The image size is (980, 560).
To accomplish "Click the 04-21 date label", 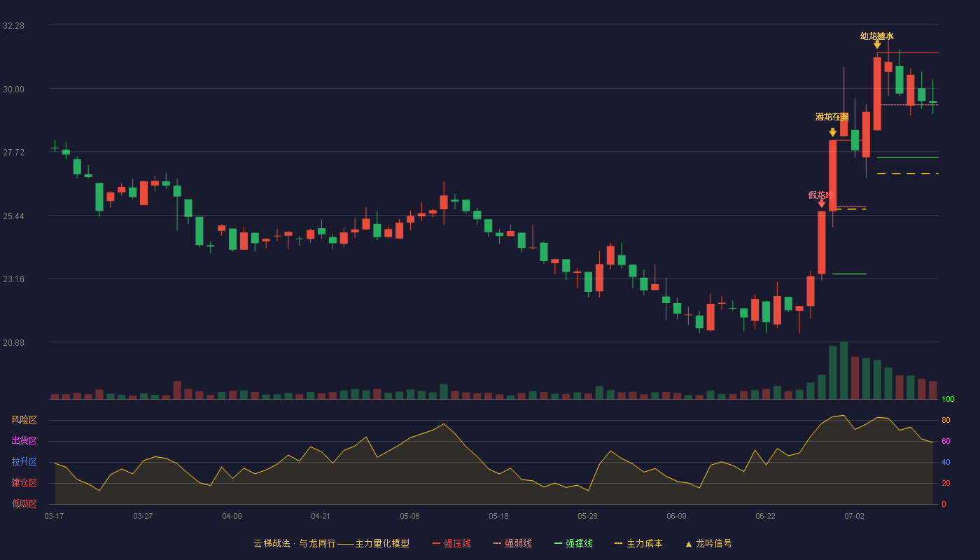I will tap(321, 516).
